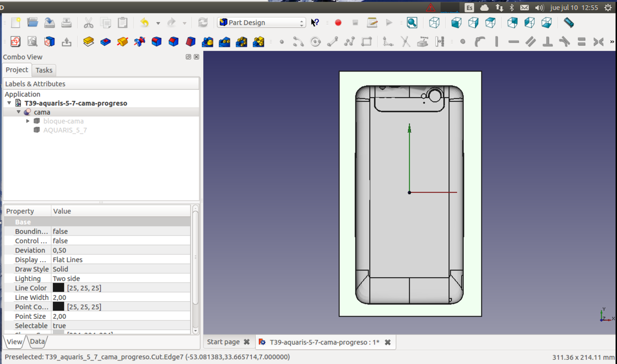Click the Revolution tool icon
Screen dimensions: 617x364
pos(122,42)
